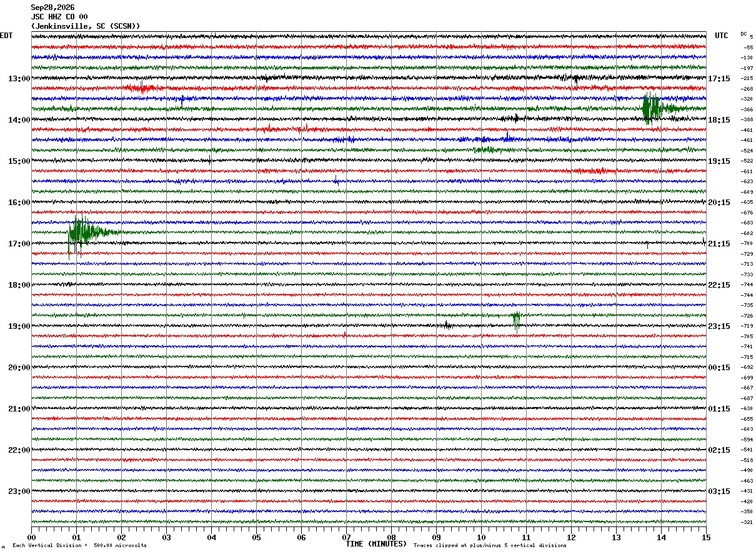Click the TIME (MINUTES) axis title

376,544
